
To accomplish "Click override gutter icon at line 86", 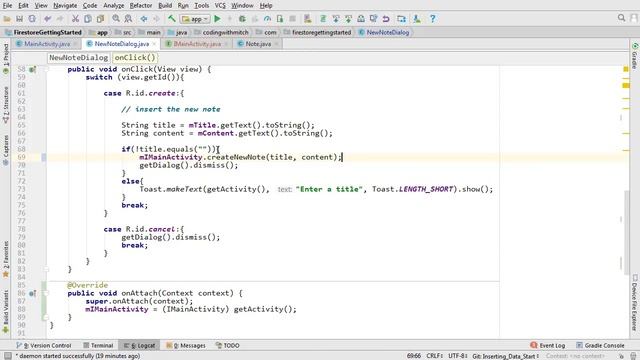I will pyautogui.click(x=32, y=293).
